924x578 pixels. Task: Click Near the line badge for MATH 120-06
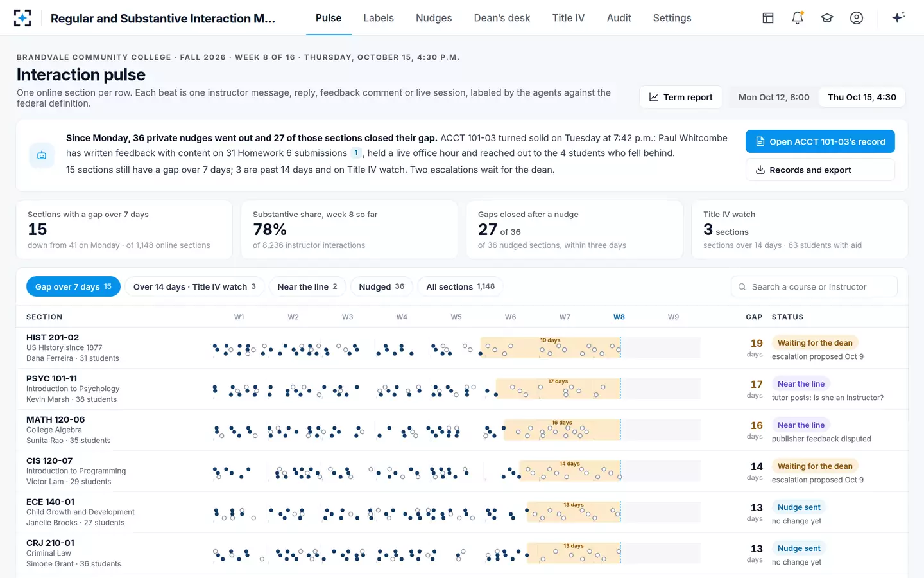point(801,425)
